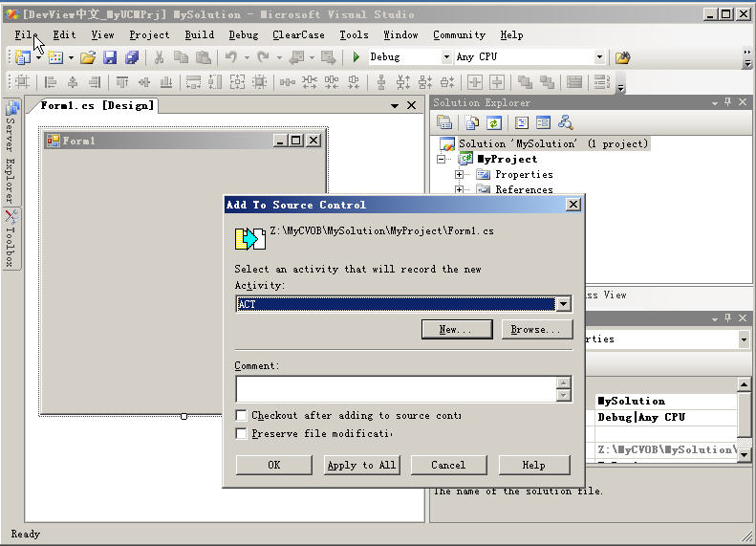Click the Align Tops layout icon
This screenshot has width=756, height=546.
pyautogui.click(x=122, y=82)
